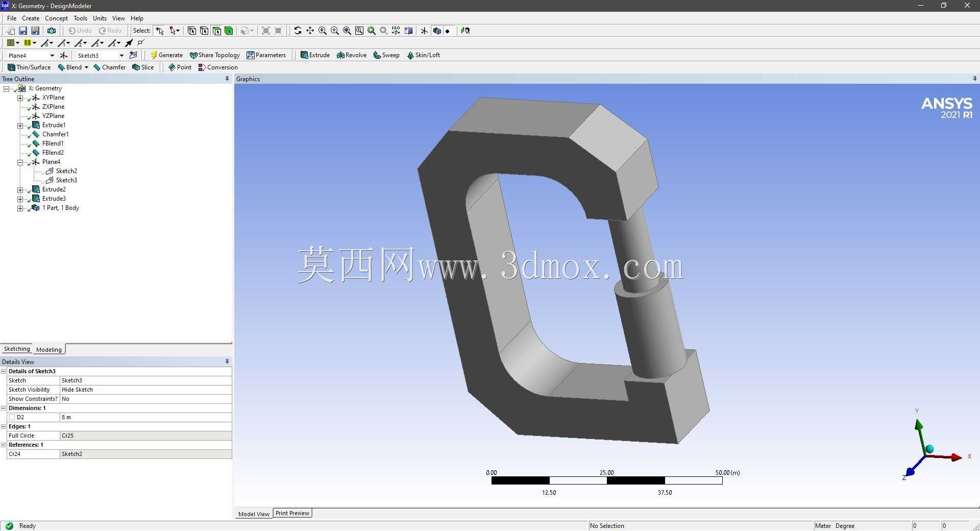The image size is (980, 531).
Task: Select the Pan view tool
Action: [x=310, y=31]
